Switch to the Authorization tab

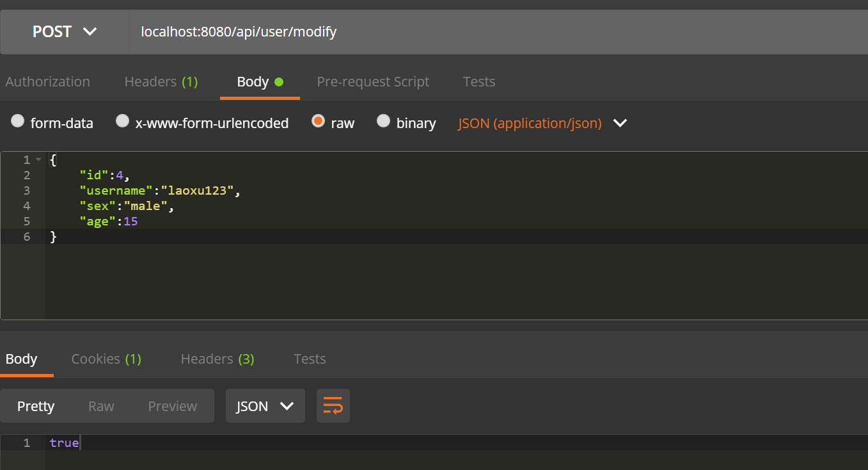click(x=47, y=82)
